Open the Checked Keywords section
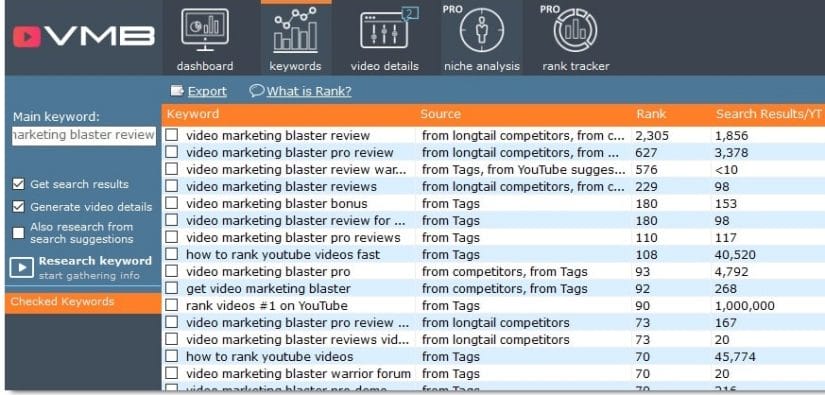This screenshot has height=395, width=825. point(83,302)
